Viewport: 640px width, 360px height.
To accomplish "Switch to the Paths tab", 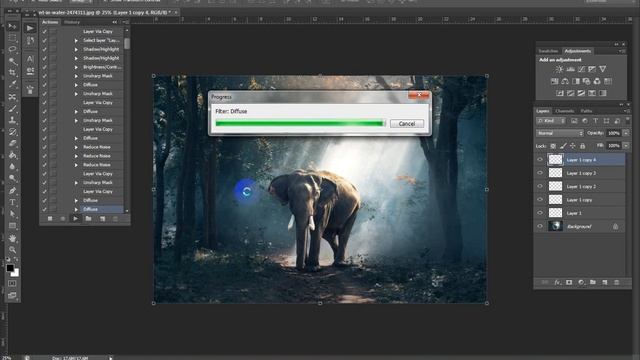I will pyautogui.click(x=586, y=111).
